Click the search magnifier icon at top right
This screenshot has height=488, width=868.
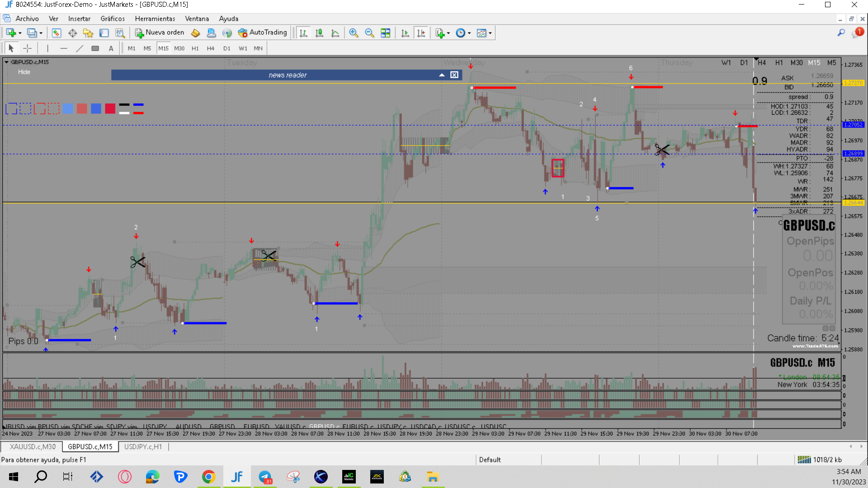pyautogui.click(x=841, y=33)
